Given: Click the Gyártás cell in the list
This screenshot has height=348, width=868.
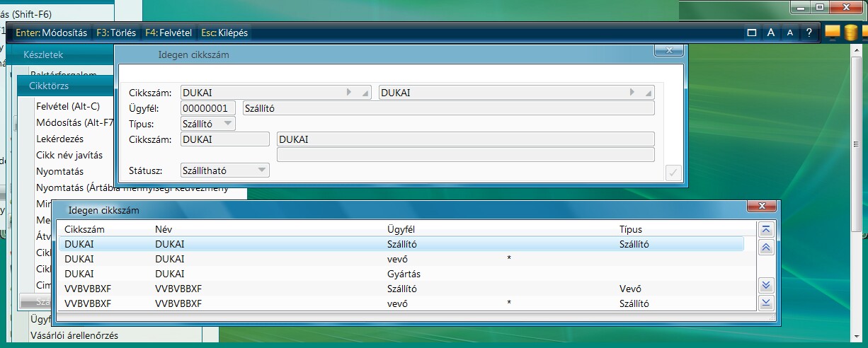Looking at the screenshot, I should [x=405, y=274].
